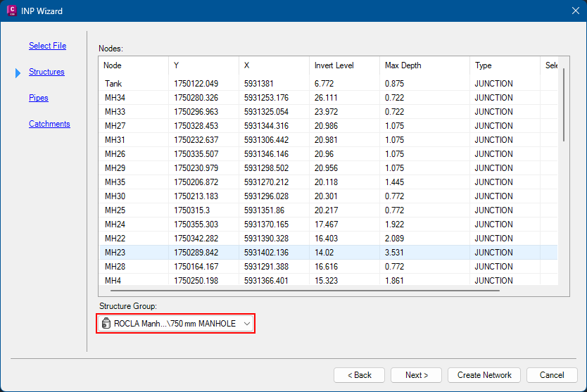
Task: Click max depth value 2.089
Action: coord(394,239)
